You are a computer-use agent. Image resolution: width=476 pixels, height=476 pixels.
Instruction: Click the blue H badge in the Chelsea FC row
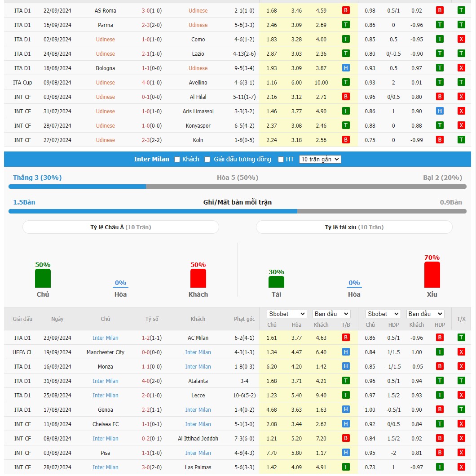click(345, 424)
